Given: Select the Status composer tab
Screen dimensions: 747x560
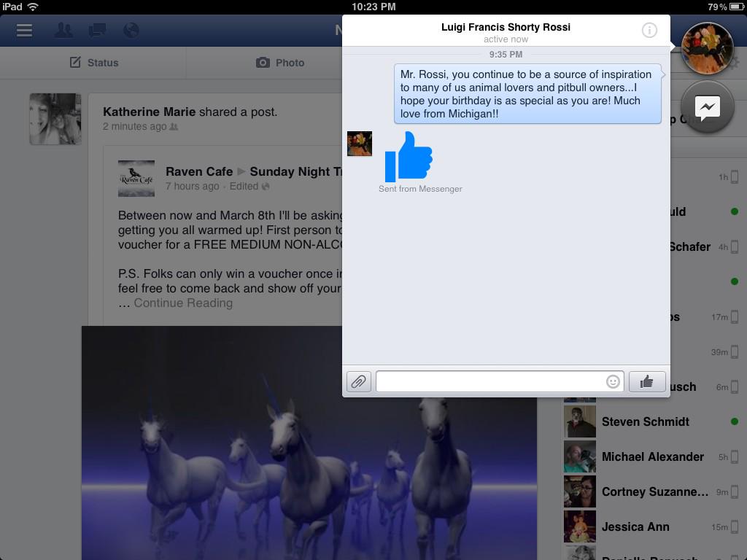Looking at the screenshot, I should coord(94,63).
